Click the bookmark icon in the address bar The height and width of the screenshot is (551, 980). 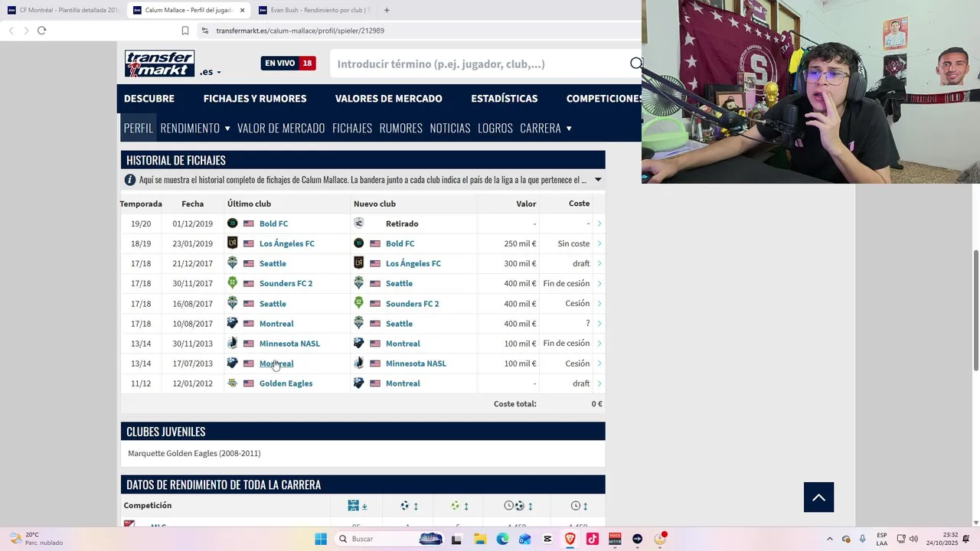185,31
